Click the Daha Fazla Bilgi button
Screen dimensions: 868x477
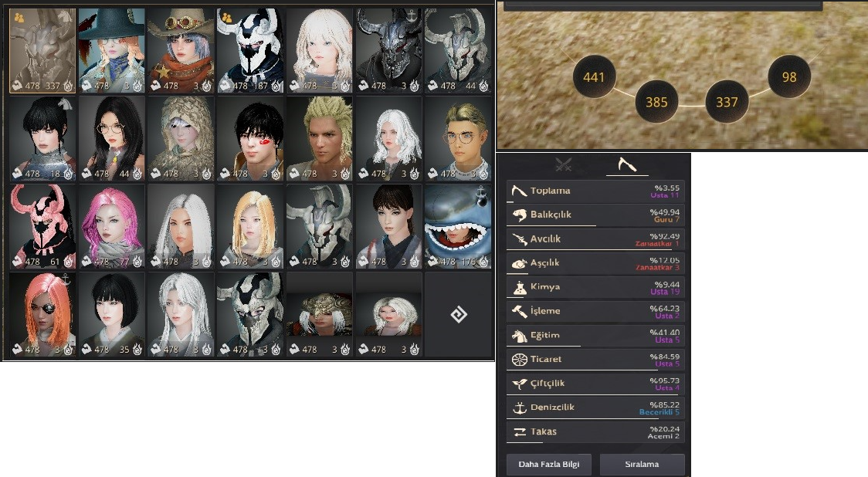548,465
